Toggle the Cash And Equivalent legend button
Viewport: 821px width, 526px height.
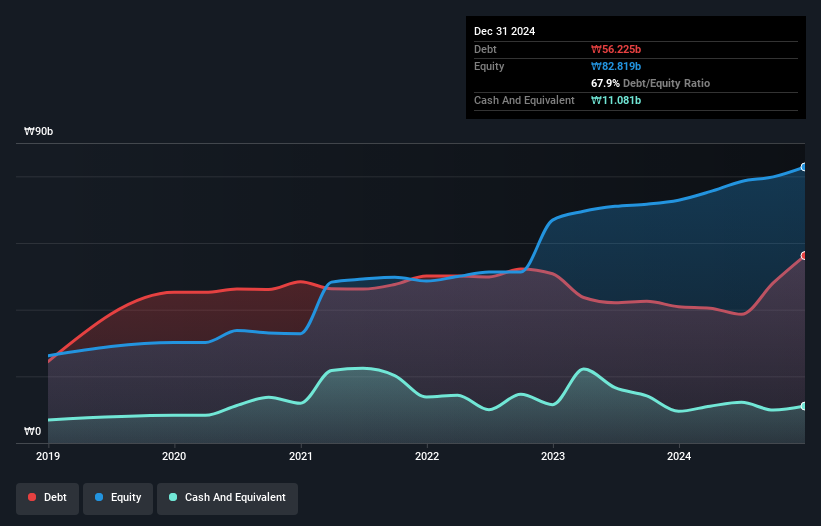pyautogui.click(x=227, y=498)
